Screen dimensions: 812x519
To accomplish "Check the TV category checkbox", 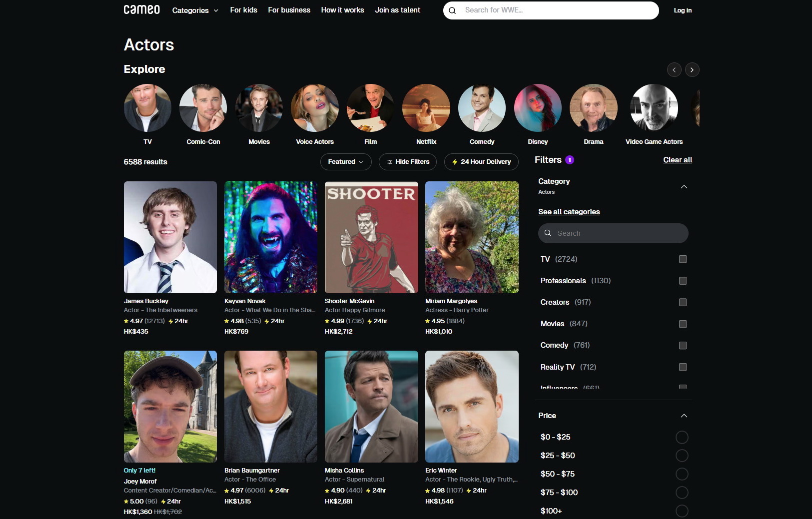I will (683, 259).
